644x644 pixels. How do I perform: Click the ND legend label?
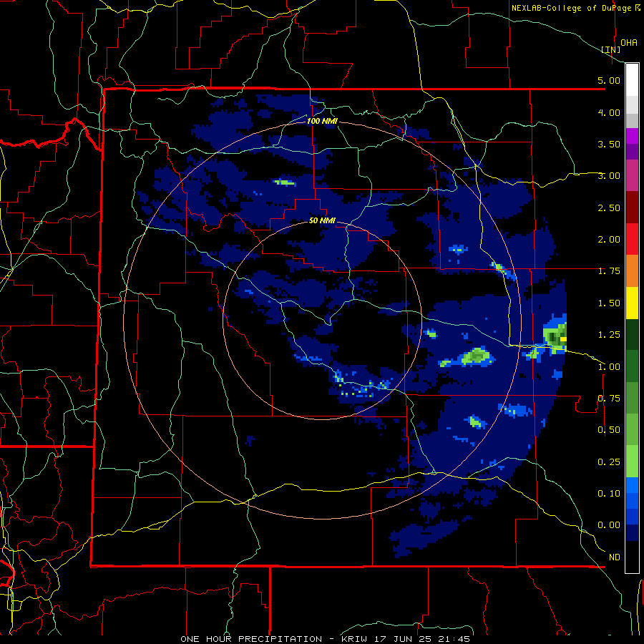(x=615, y=557)
